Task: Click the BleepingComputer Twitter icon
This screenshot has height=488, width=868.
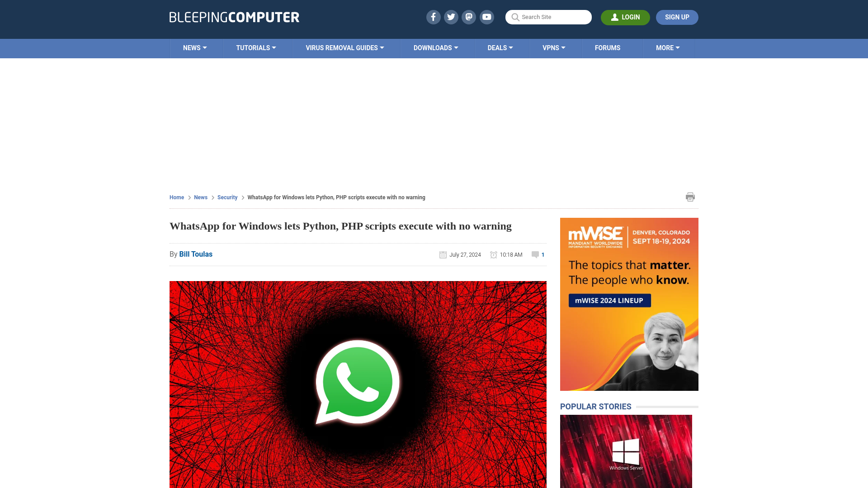Action: (451, 17)
